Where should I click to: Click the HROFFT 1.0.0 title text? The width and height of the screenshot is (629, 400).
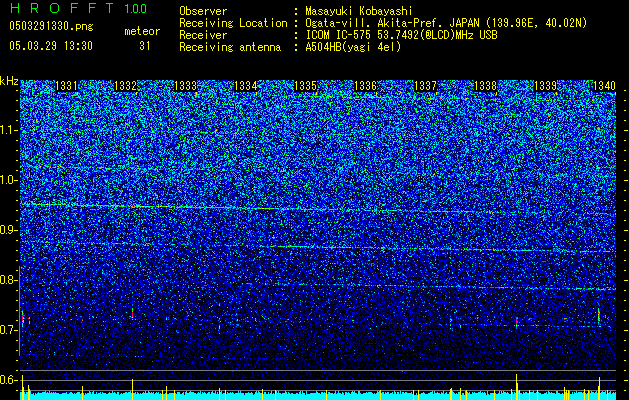click(78, 8)
